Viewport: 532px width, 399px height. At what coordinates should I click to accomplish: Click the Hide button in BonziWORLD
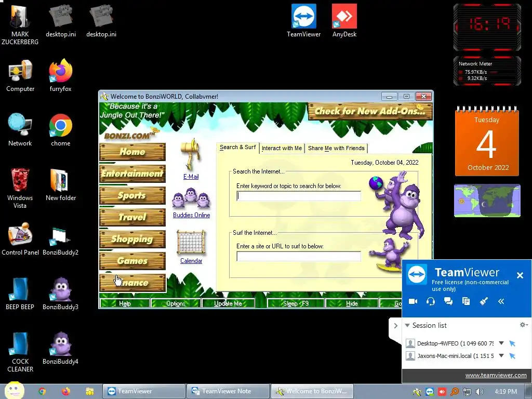click(x=352, y=303)
